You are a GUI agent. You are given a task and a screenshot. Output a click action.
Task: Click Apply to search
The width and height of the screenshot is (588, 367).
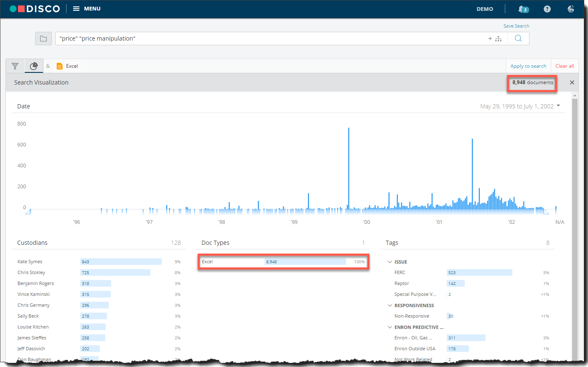528,66
